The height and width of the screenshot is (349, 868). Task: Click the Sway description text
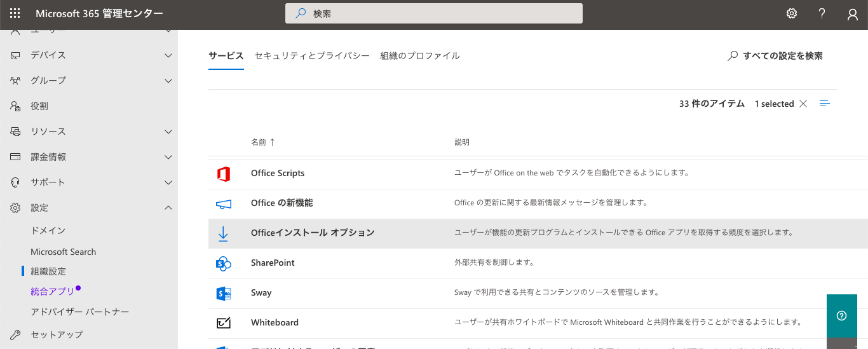click(557, 292)
